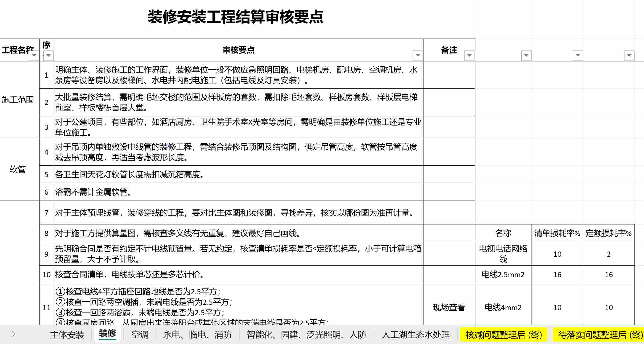Screen dimensions: 644x344
Task: Select 清单损耗率 value 16 for 电线2.5mm2
Action: point(557,274)
